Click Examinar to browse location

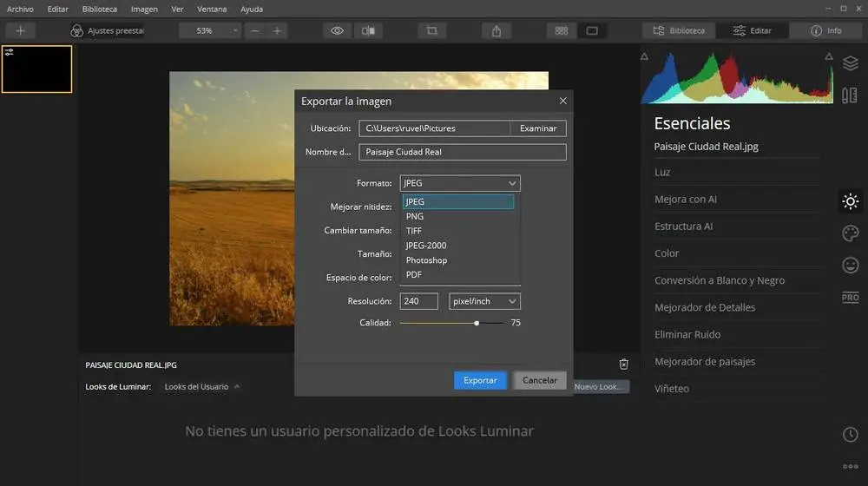click(x=538, y=128)
